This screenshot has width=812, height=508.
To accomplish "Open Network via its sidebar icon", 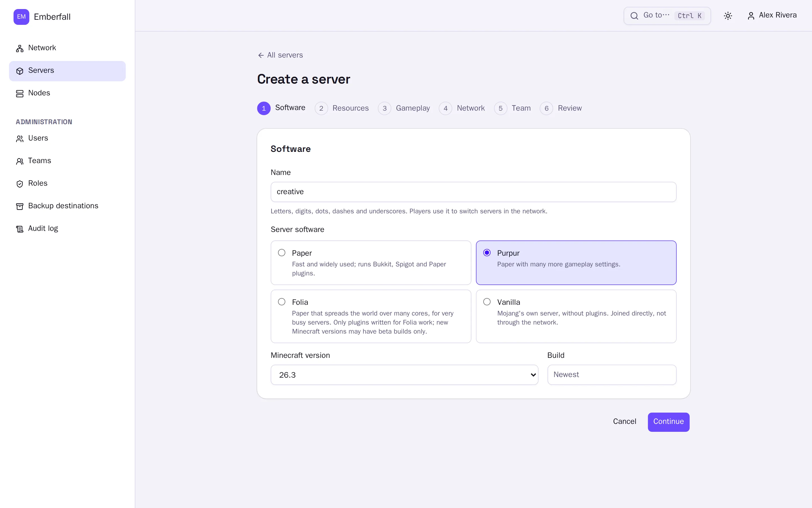I will point(20,48).
